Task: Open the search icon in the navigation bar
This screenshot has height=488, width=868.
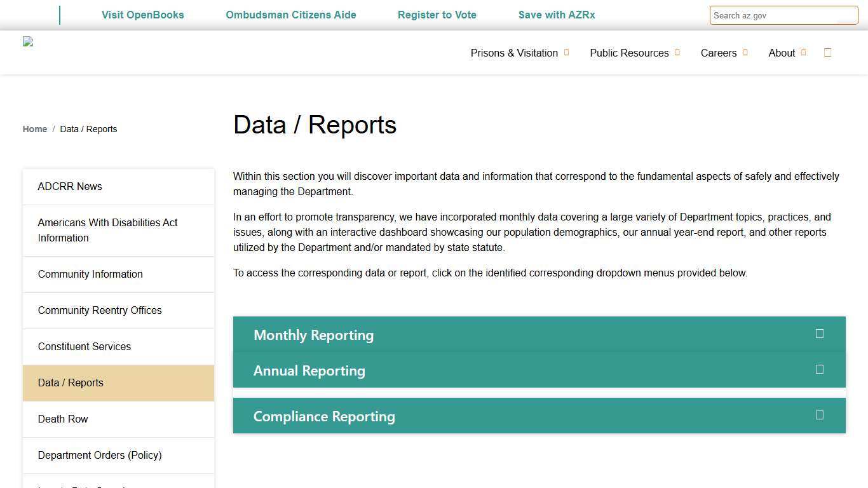Action: [827, 52]
